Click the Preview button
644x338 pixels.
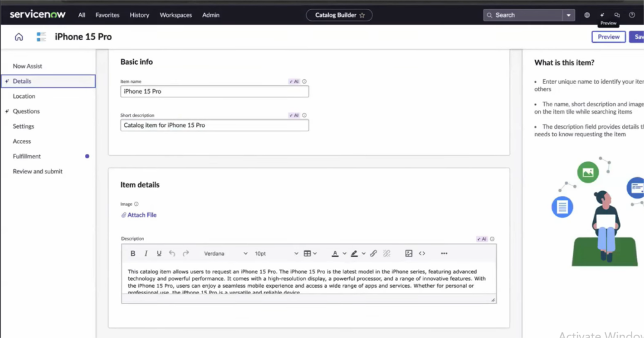608,37
